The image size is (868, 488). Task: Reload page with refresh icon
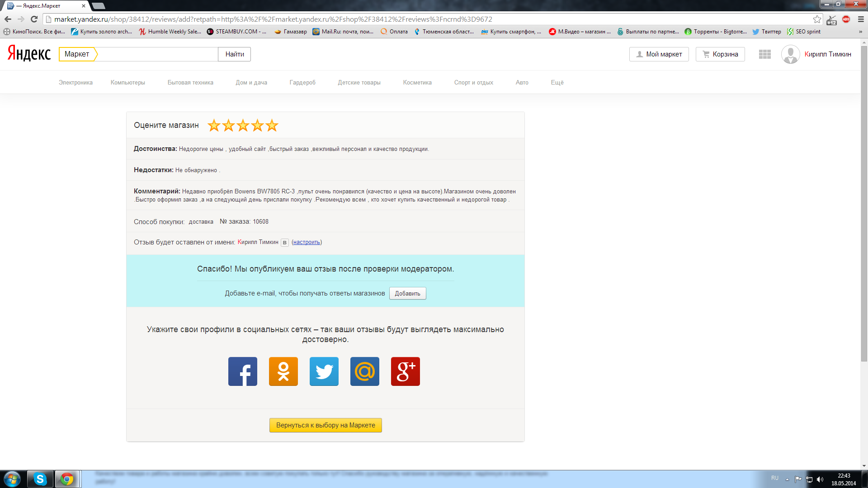34,19
